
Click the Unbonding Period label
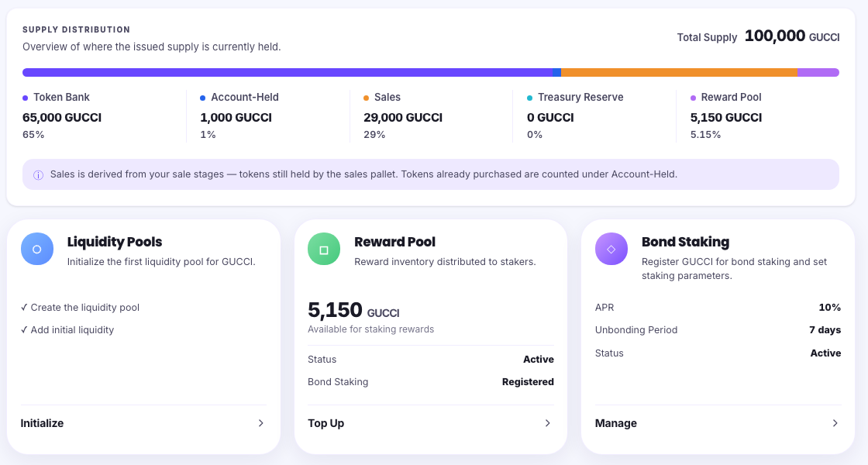coord(636,330)
